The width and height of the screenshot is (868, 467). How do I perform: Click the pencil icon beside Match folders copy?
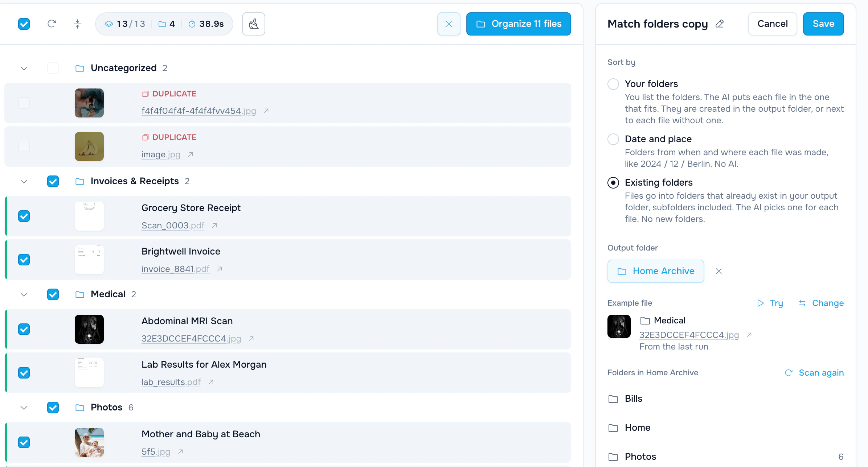point(720,24)
